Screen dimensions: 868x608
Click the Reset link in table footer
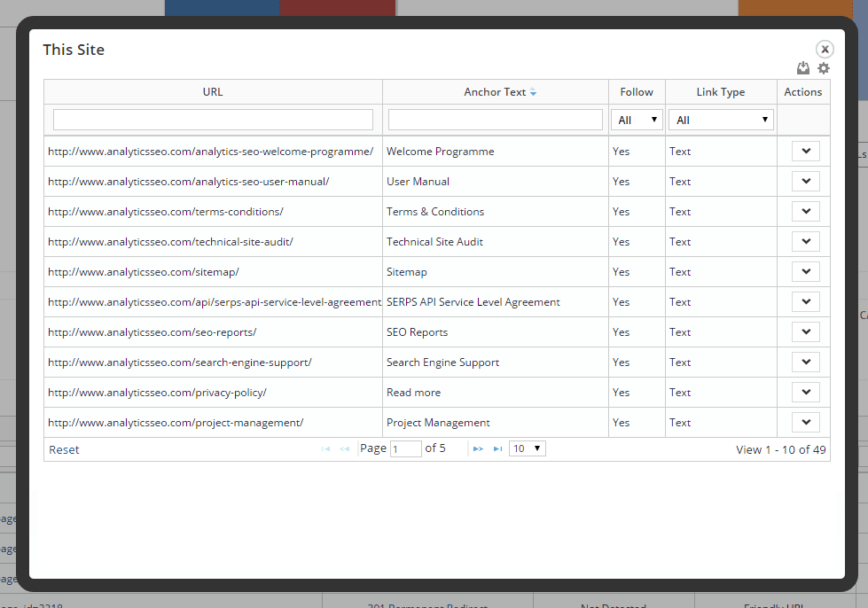click(x=64, y=449)
